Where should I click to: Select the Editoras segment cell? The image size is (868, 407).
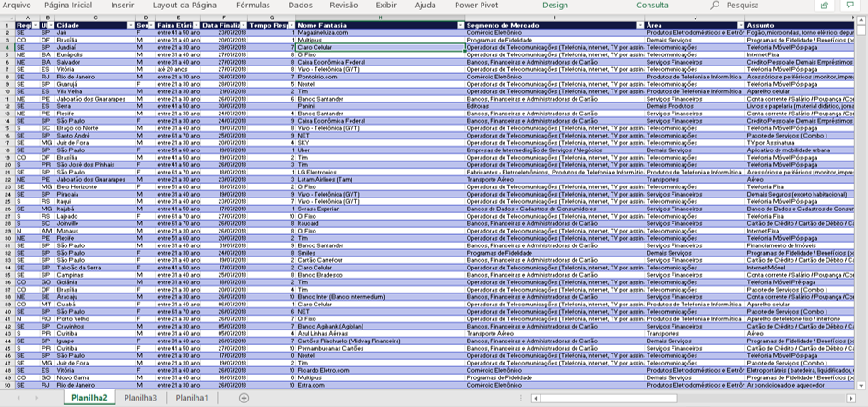[554, 106]
